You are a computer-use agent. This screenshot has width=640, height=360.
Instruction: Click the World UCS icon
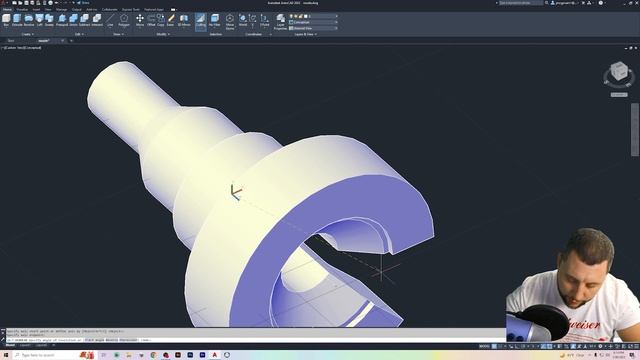(x=243, y=20)
